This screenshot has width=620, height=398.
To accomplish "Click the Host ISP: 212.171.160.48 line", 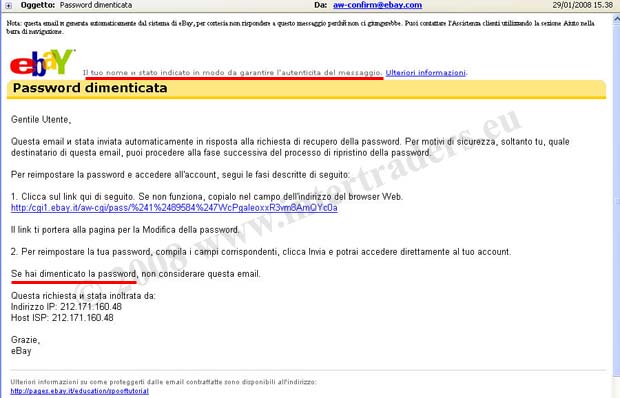I will (x=62, y=318).
